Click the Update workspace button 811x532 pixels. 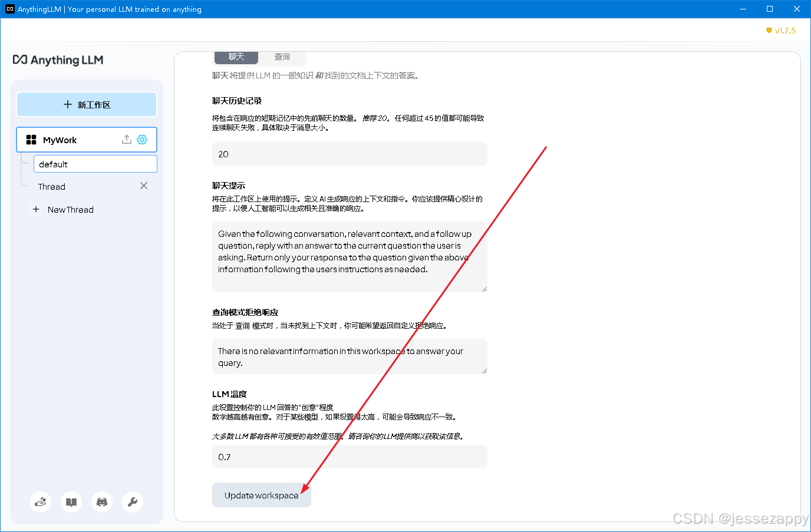coord(262,495)
